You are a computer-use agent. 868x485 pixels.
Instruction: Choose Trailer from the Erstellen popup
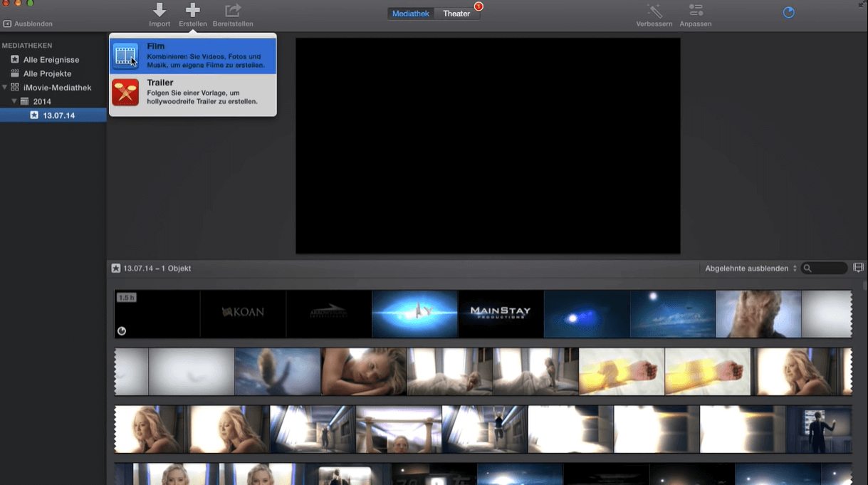coord(192,93)
